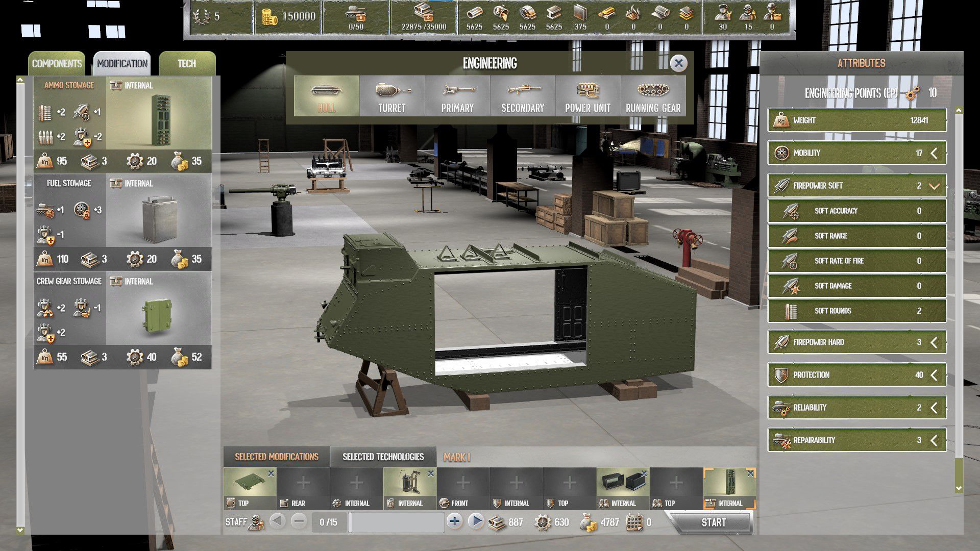Viewport: 980px width, 551px height.
Task: Click the staff right arrow button
Action: coord(476,521)
